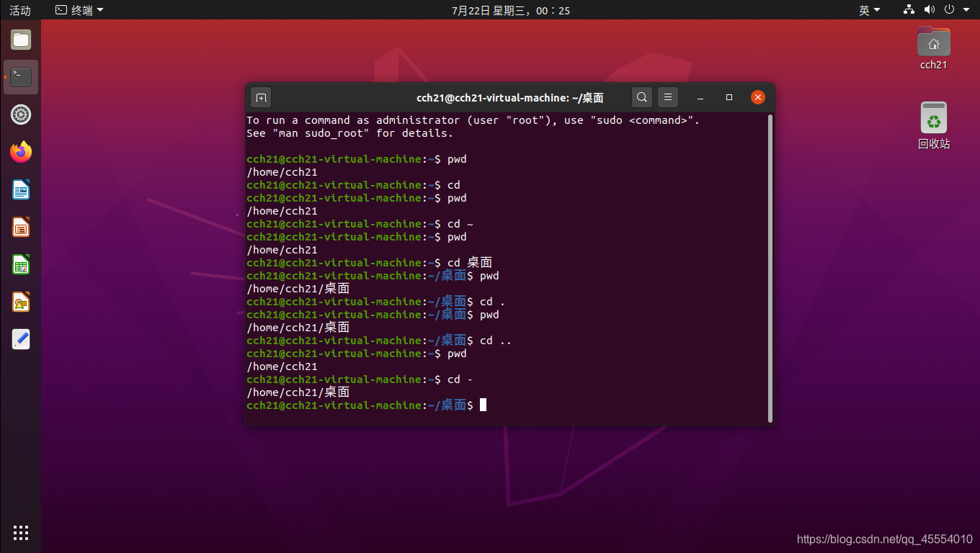Open the power system menu
980x553 pixels.
click(x=949, y=10)
